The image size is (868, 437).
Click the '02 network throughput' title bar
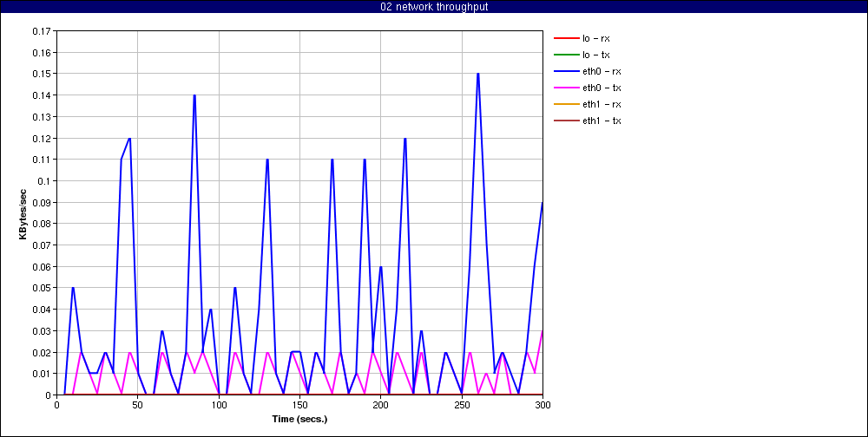(x=434, y=7)
